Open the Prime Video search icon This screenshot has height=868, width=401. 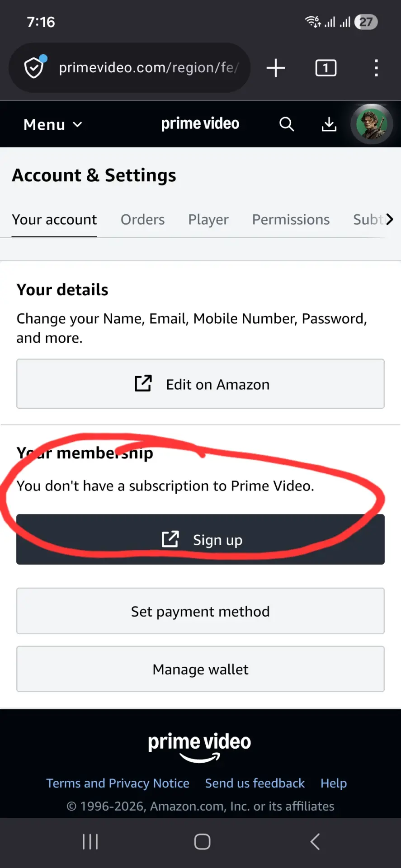point(287,124)
